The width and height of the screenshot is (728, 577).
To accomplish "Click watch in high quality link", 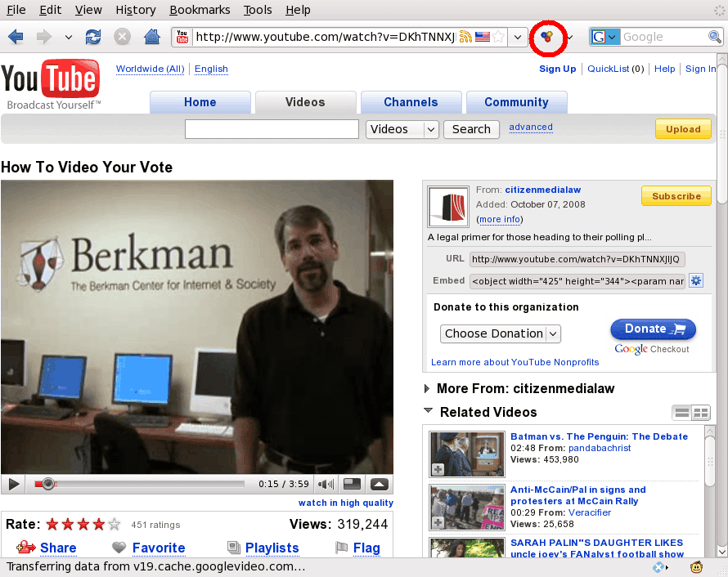I will tap(345, 503).
